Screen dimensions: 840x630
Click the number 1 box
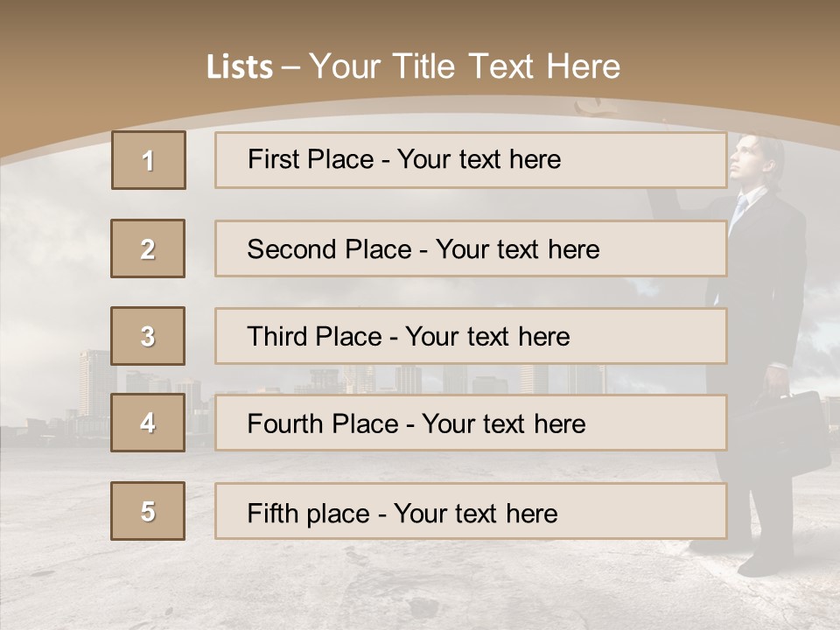148,160
